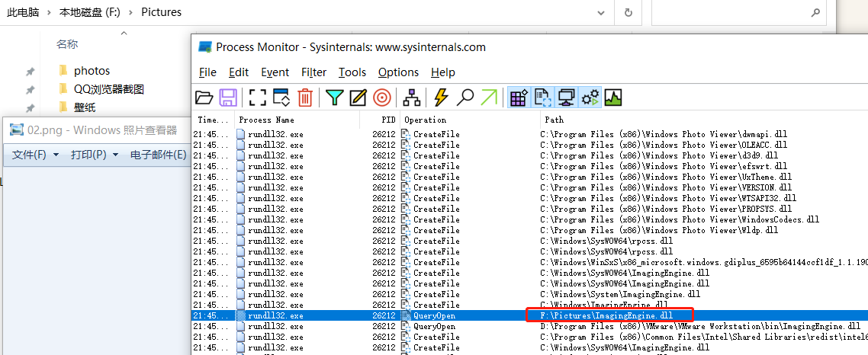
Task: Toggle Show File System Activity button
Action: (x=542, y=98)
